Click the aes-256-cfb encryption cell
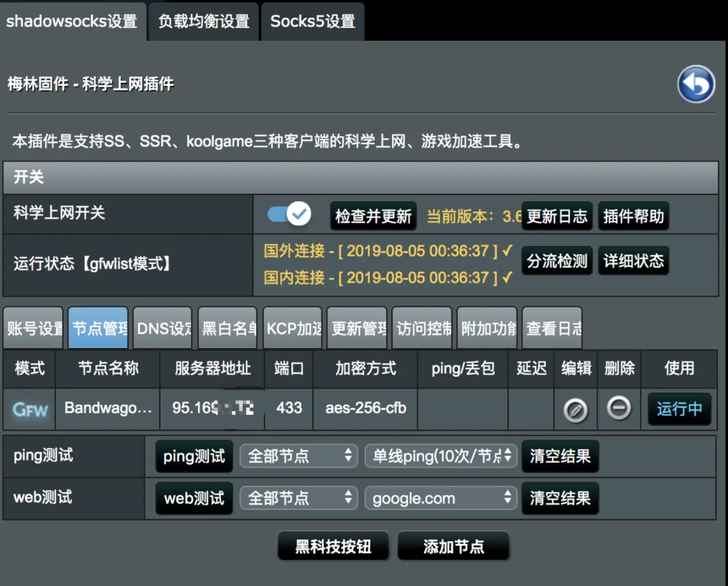 (365, 408)
